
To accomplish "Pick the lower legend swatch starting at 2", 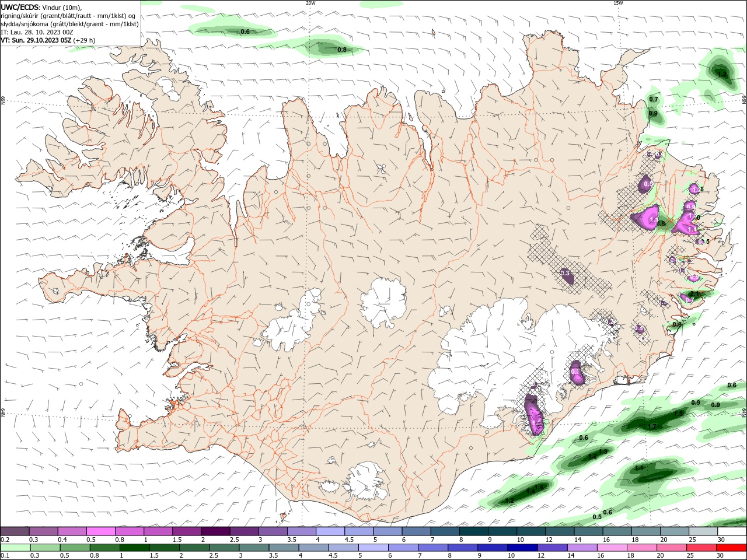I will (194, 548).
